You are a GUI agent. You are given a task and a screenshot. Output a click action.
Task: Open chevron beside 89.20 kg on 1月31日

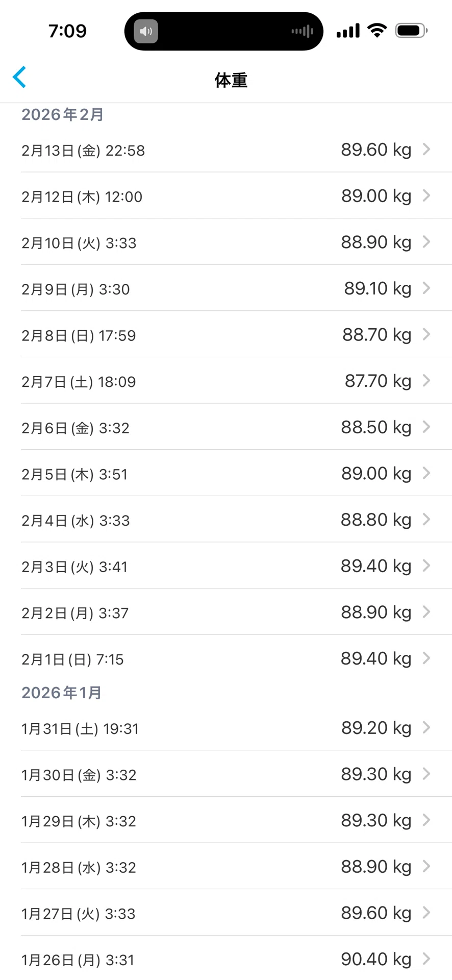coord(426,727)
